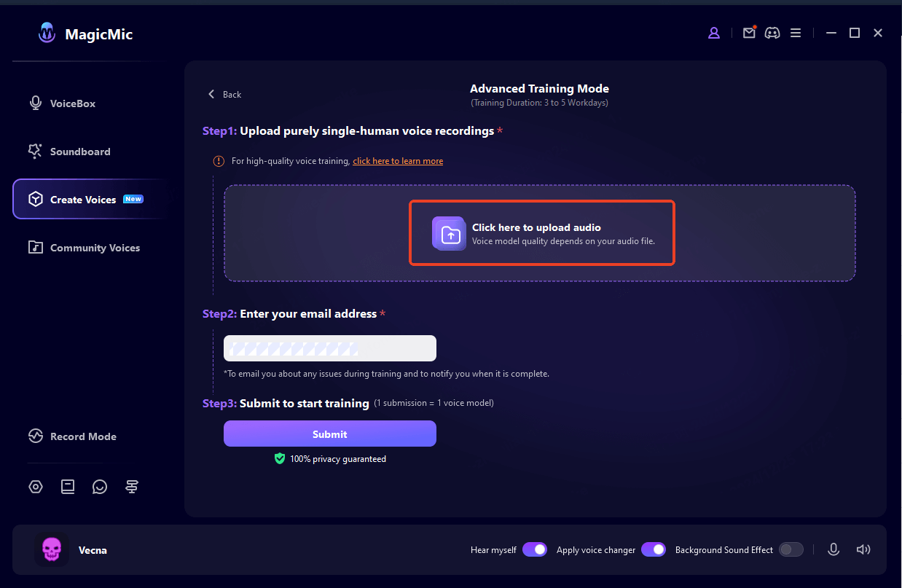Open the hamburger menu icon
Image resolution: width=902 pixels, height=588 pixels.
(x=796, y=33)
